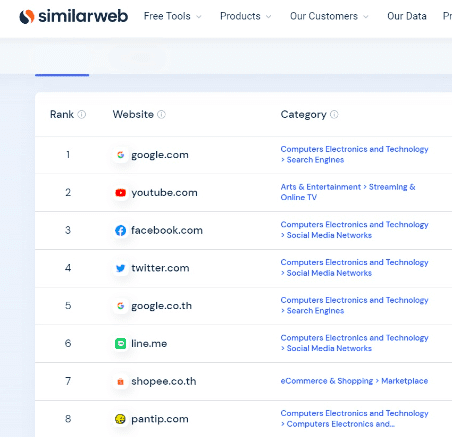453x445 pixels.
Task: Open the Arts & Entertainment streaming category link
Action: [348, 192]
